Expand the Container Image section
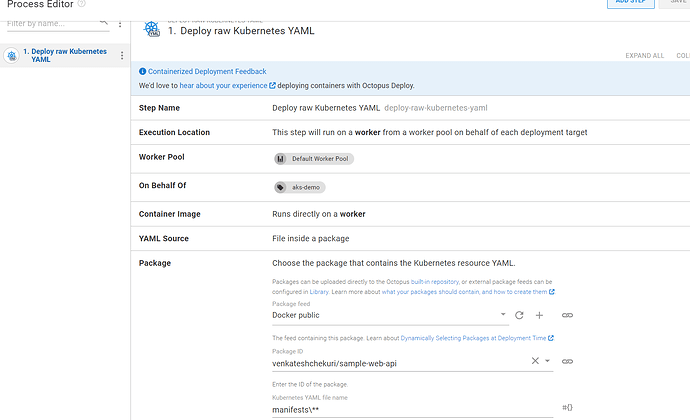 (410, 214)
